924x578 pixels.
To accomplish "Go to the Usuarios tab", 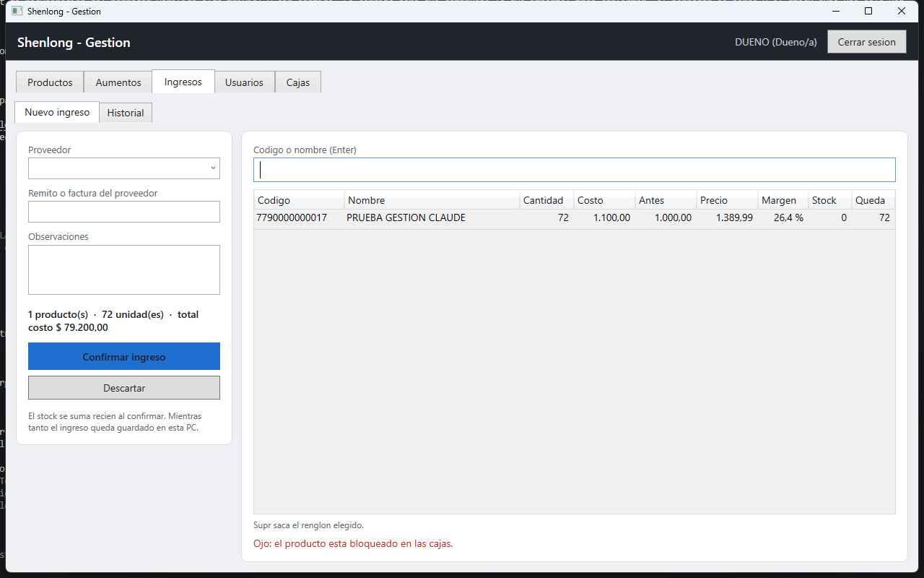I will [x=244, y=82].
